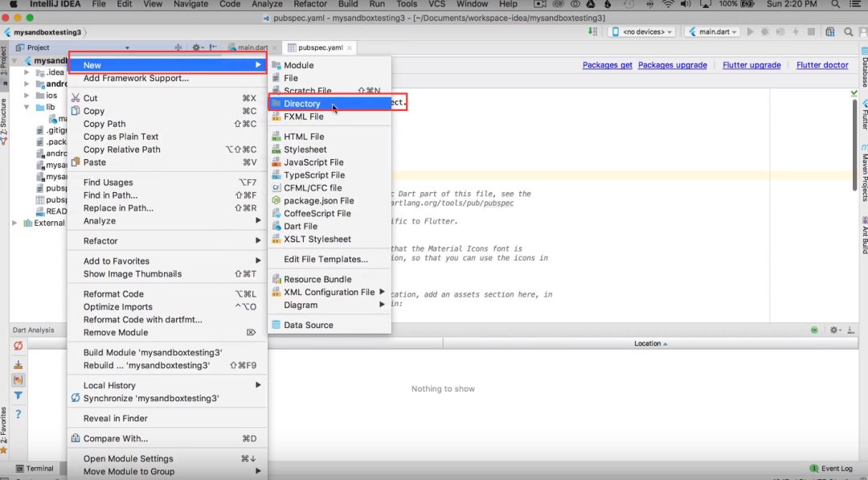This screenshot has height=480, width=868.
Task: Click the Dart Analysis gear settings icon
Action: click(834, 330)
